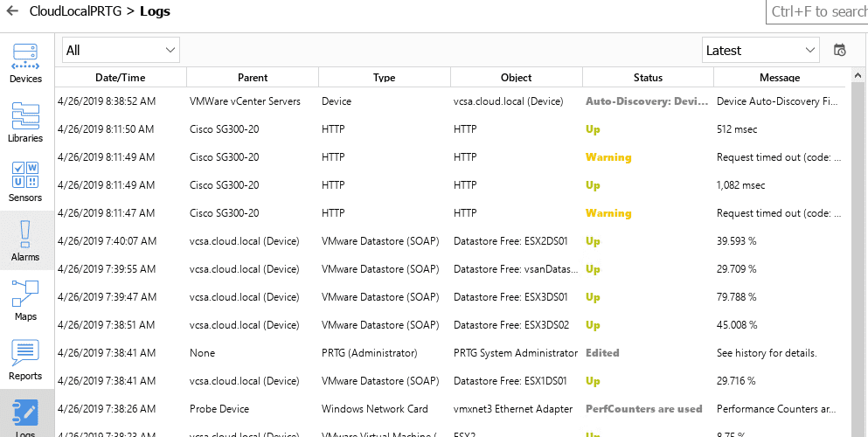Screen dimensions: 868x437
Task: Click the Ctrl+F search field
Action: 817,11
